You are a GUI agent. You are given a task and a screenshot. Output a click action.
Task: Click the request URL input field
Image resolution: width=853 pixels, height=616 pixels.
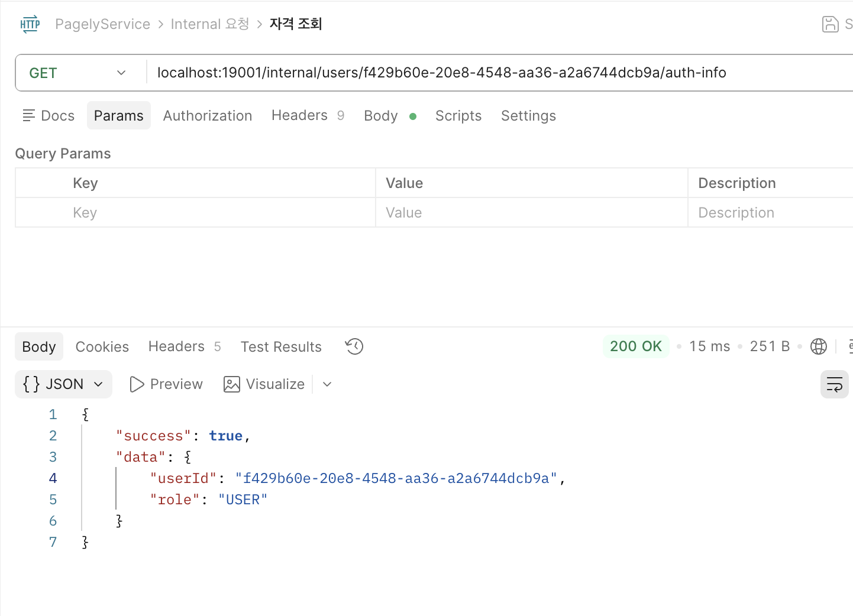pos(499,73)
